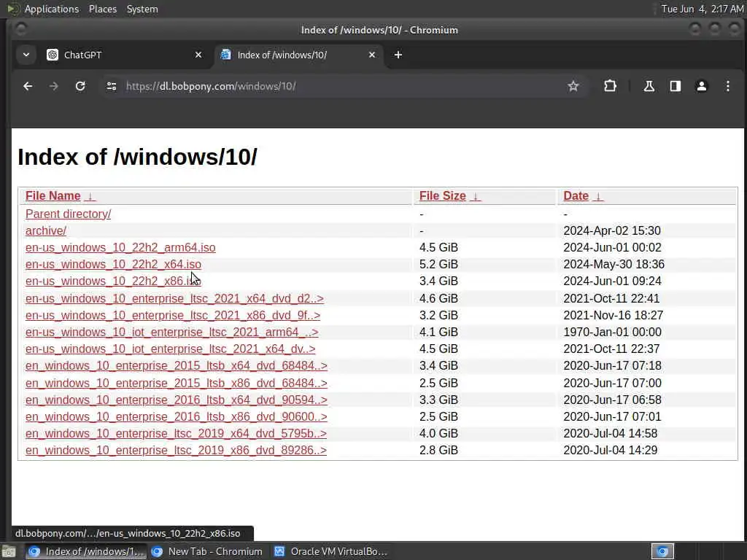Click descending arrow next to File Name
747x560 pixels.
90,196
